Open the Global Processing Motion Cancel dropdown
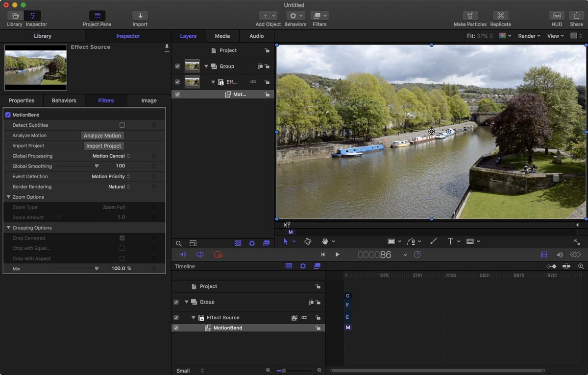588x375 pixels. click(x=111, y=156)
